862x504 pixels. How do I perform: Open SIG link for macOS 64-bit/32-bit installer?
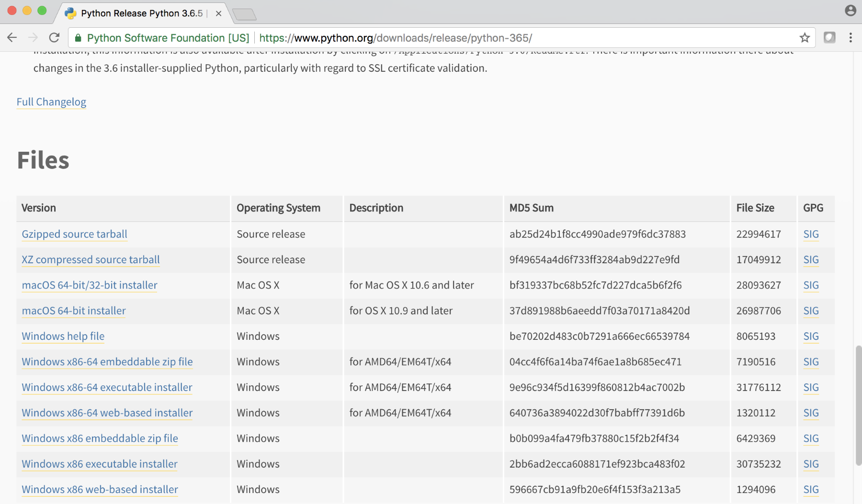811,285
